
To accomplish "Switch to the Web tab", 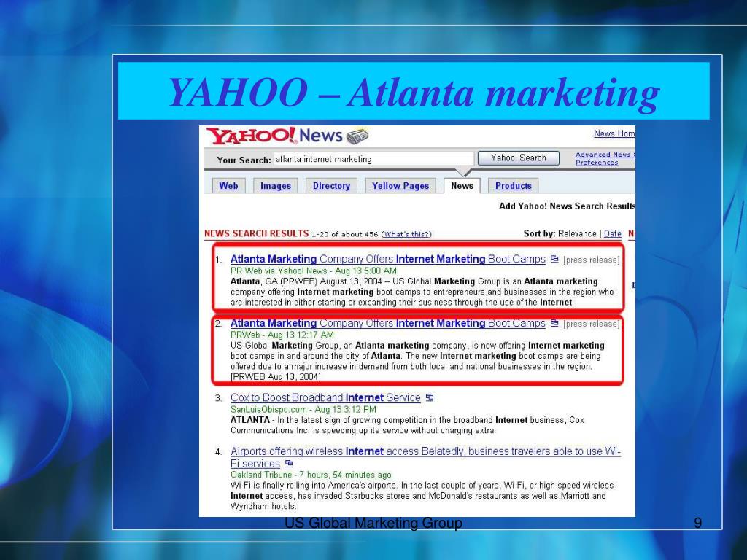I will coord(228,186).
